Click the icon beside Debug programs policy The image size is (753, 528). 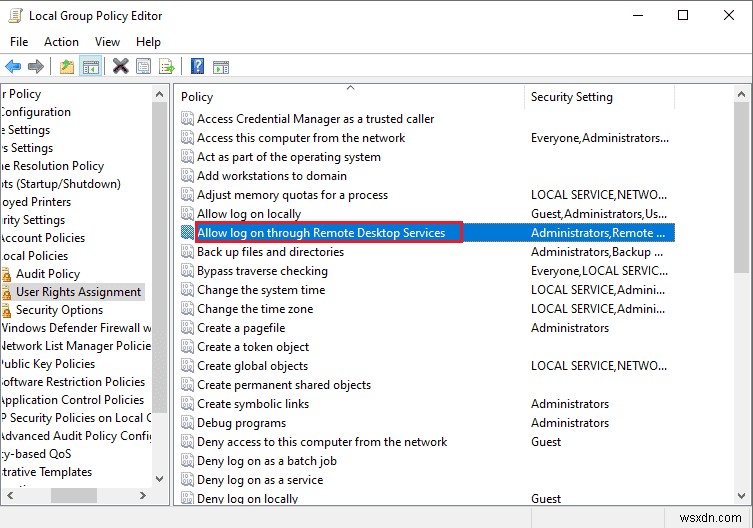pyautogui.click(x=187, y=423)
